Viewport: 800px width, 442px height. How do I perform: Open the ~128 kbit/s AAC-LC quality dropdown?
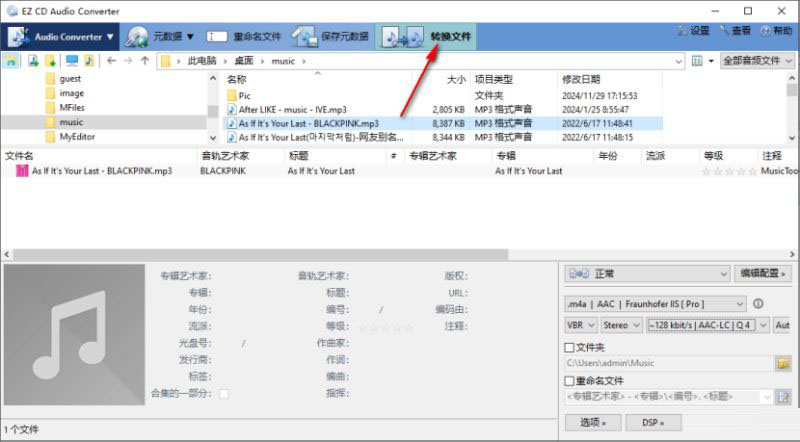[707, 325]
